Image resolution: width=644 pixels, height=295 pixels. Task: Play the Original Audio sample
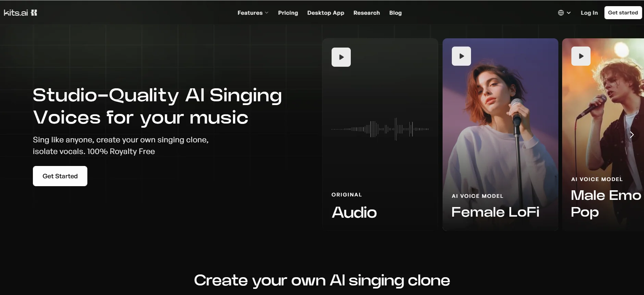[341, 57]
